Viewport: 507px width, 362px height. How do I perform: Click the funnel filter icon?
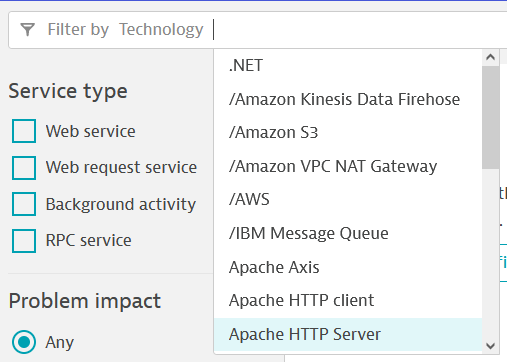click(x=28, y=29)
